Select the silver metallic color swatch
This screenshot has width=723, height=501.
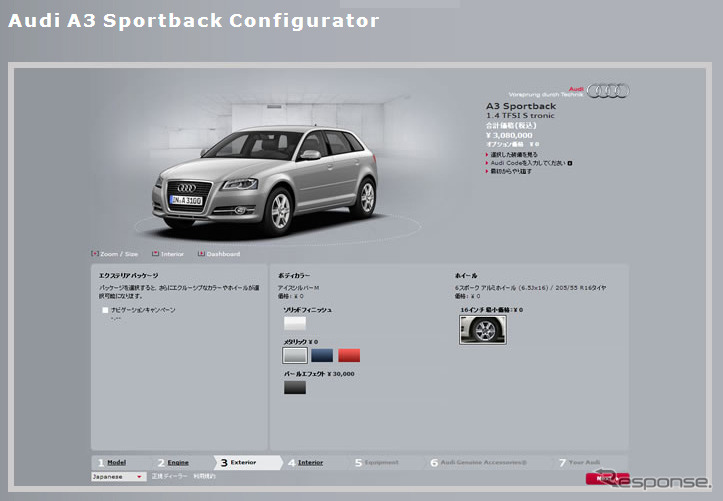coord(295,355)
